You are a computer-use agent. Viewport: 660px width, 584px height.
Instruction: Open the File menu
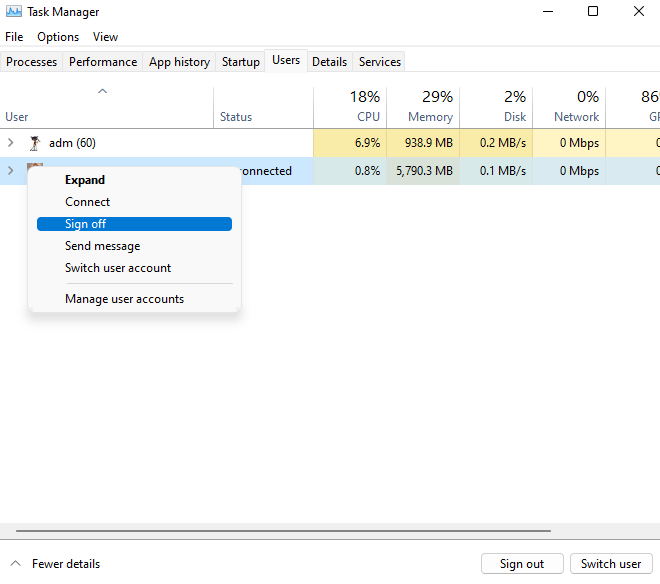(14, 37)
